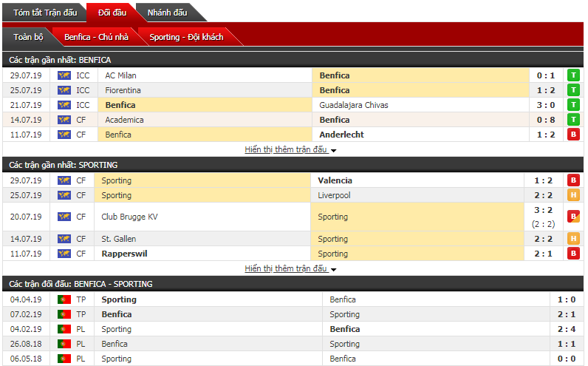Click green T result badge for Fiorentina match
This screenshot has width=588, height=366.
(x=573, y=90)
